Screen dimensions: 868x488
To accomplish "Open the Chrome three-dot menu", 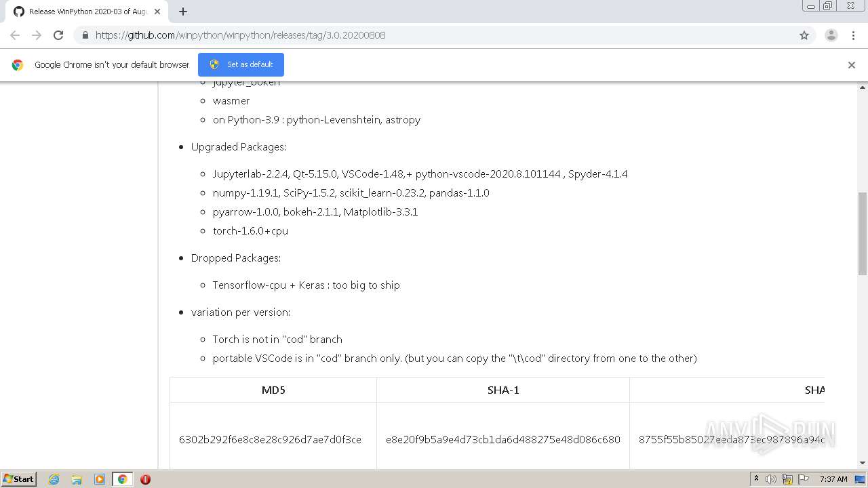I will pos(853,35).
